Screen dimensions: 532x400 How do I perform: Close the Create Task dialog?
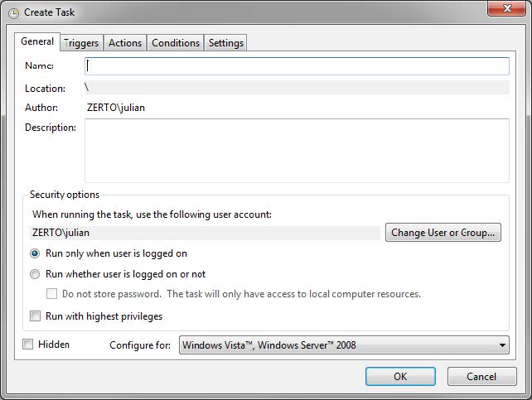click(507, 7)
